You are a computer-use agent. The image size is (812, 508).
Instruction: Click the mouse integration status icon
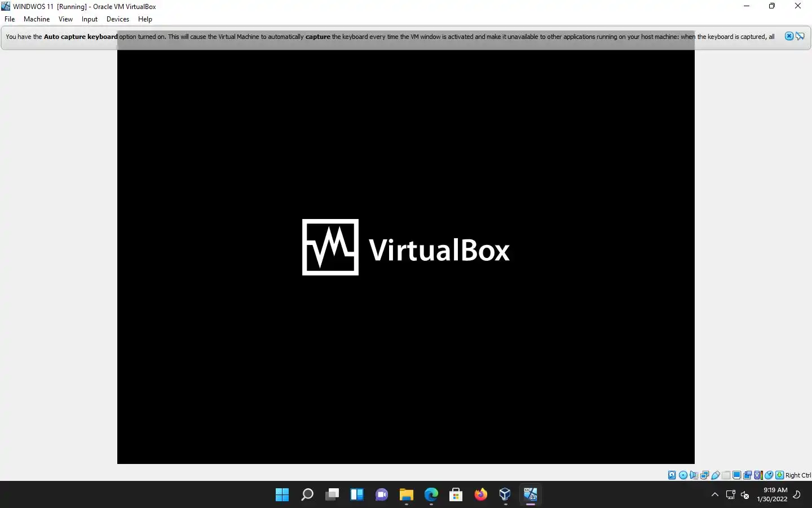[x=769, y=475]
